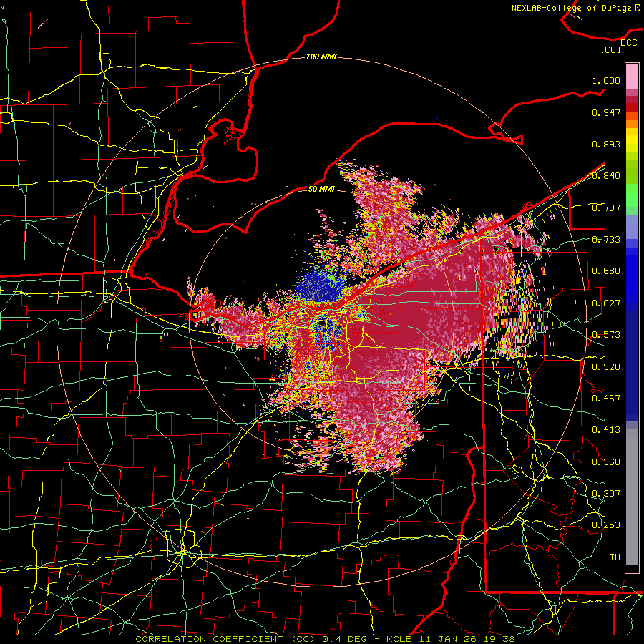644x644 pixels.
Task: Select the 0.573 legend value
Action: point(606,335)
